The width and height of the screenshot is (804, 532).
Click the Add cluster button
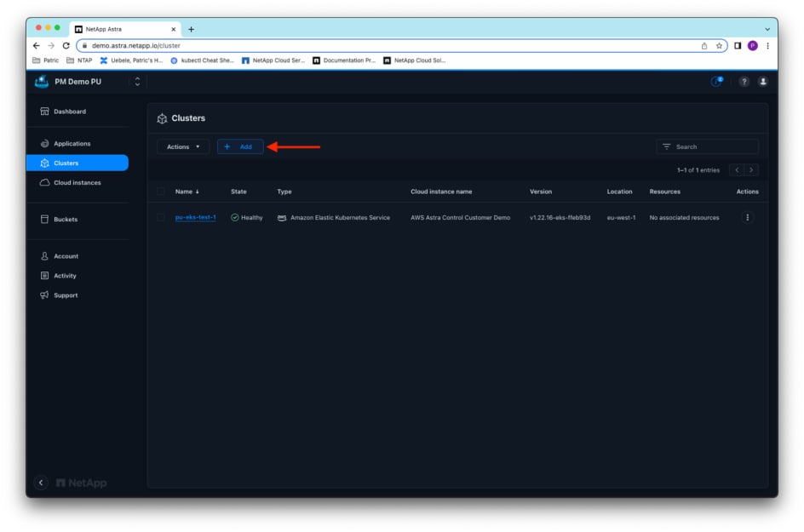[x=240, y=146]
